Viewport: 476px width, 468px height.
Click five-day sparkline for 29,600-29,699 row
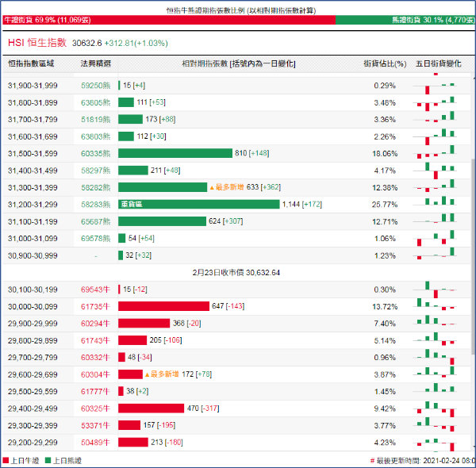click(x=436, y=372)
